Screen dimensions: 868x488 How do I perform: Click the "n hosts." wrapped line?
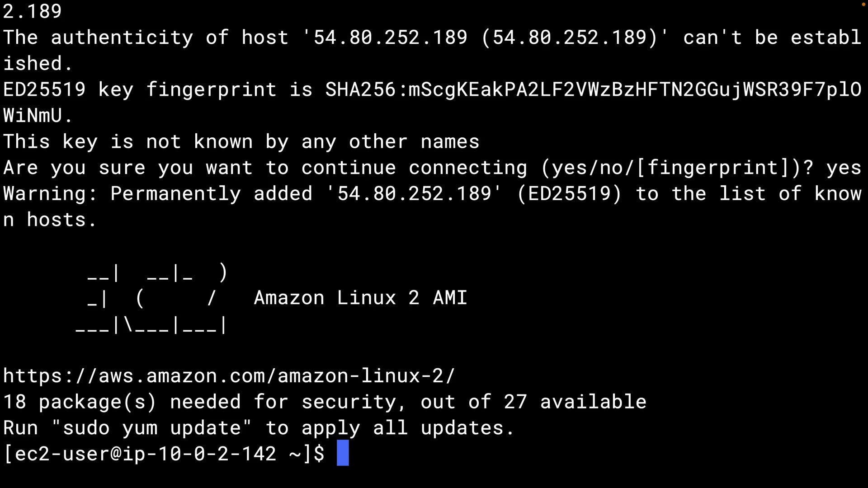(50, 220)
